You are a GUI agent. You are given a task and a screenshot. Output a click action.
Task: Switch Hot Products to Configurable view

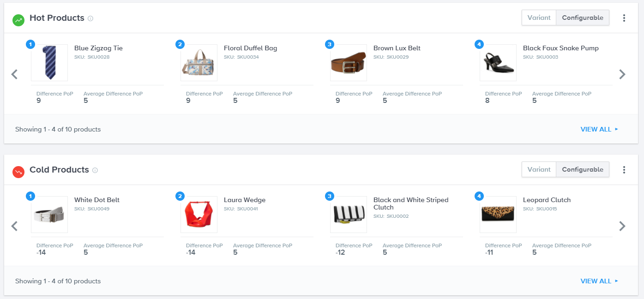[x=583, y=18]
